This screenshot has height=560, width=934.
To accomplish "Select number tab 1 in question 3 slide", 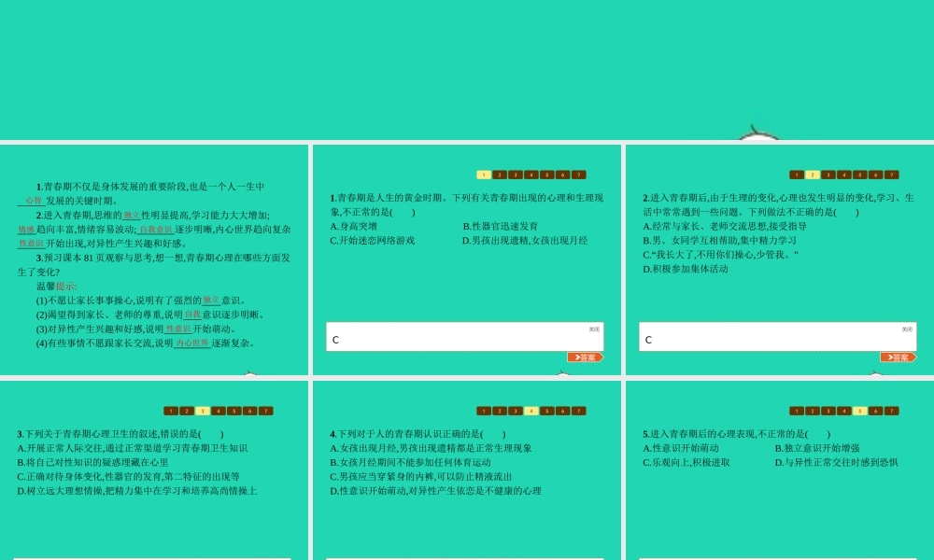I will point(171,411).
